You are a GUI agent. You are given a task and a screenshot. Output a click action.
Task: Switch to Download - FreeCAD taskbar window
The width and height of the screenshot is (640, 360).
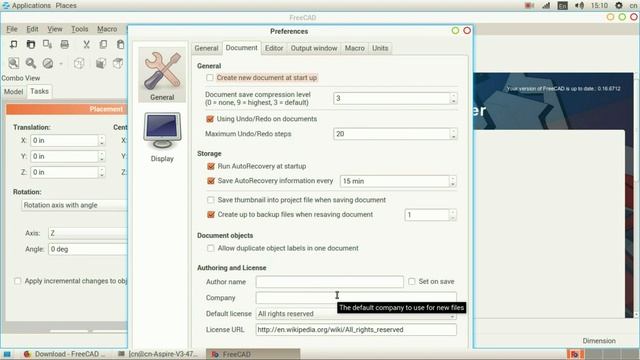click(x=64, y=354)
